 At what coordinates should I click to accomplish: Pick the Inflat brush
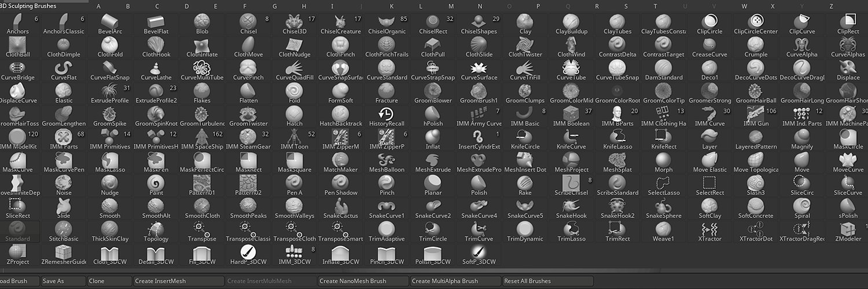point(433,140)
